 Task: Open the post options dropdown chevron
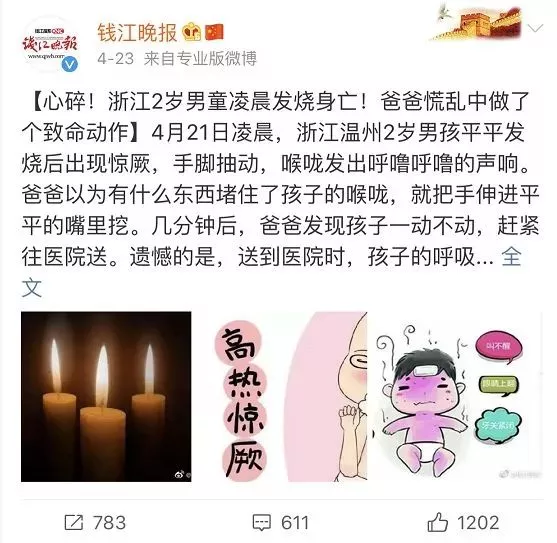[x=535, y=28]
